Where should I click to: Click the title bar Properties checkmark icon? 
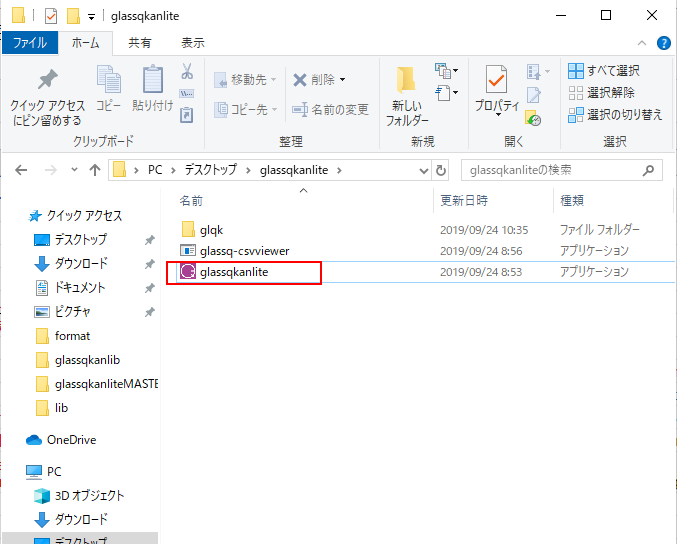(x=51, y=16)
